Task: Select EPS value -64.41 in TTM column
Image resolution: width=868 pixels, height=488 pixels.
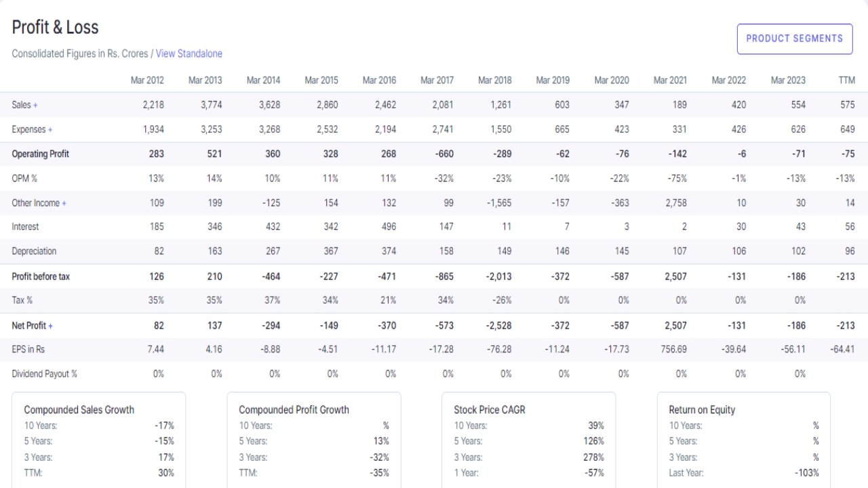Action: tap(842, 349)
